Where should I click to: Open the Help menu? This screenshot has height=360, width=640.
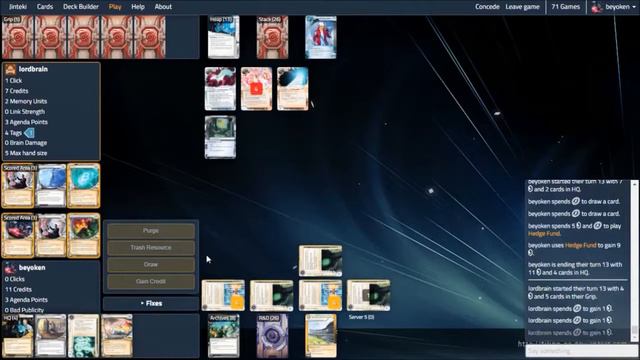click(x=138, y=7)
